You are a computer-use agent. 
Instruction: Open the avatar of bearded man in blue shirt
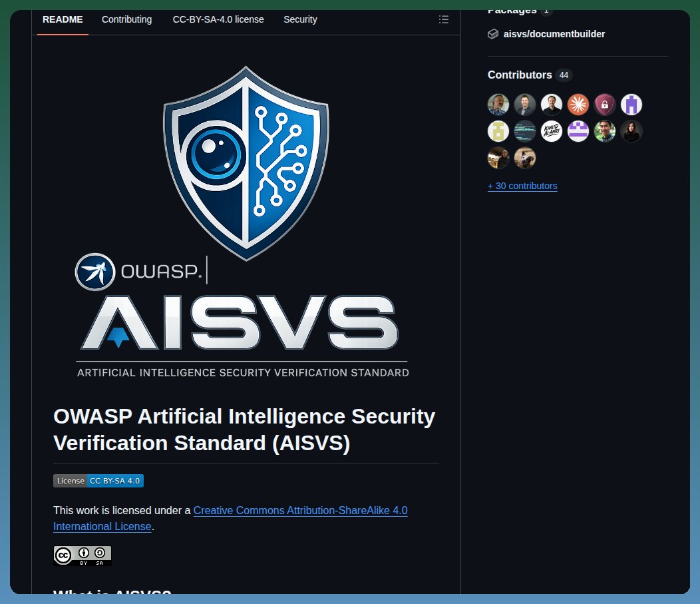pos(498,105)
